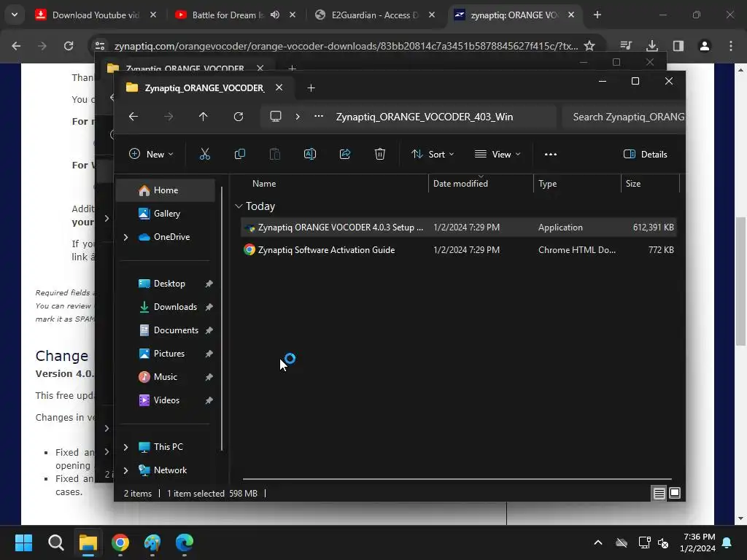747x560 pixels.
Task: Add a new File Explorer tab
Action: coord(311,87)
